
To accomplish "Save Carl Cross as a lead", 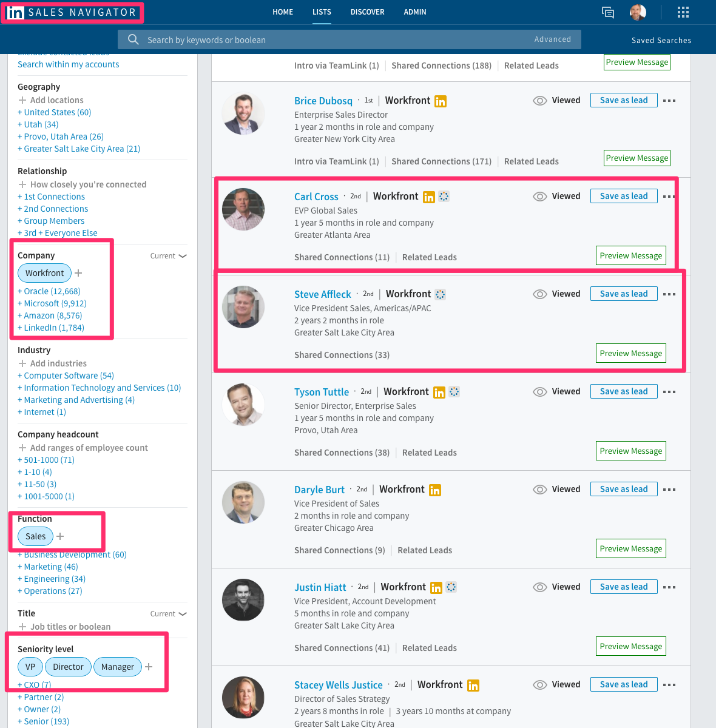I will (x=624, y=195).
